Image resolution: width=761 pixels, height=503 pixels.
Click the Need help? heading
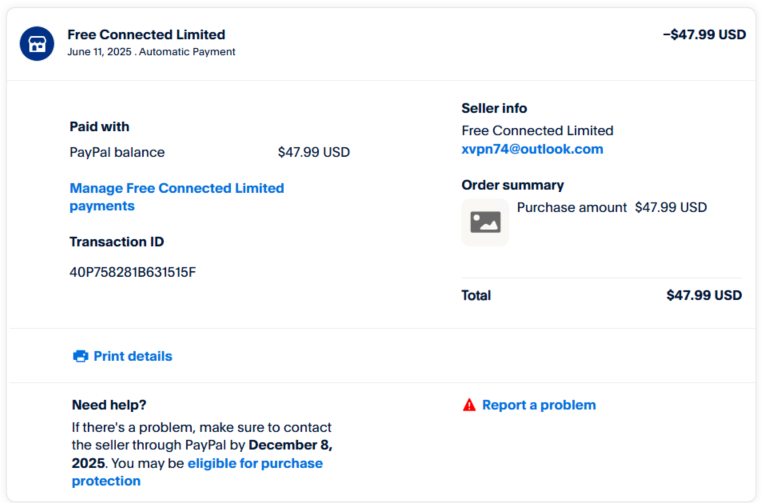[109, 405]
